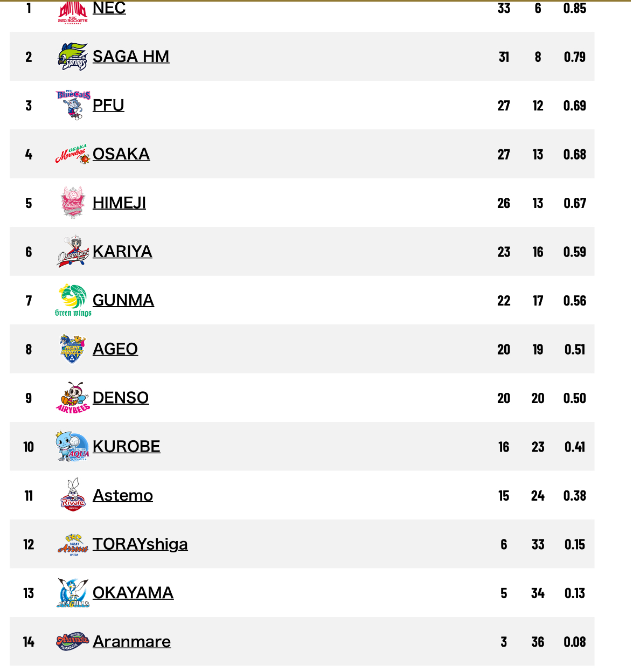Click the Astemo Rivale logo
The image size is (633, 672).
(73, 495)
